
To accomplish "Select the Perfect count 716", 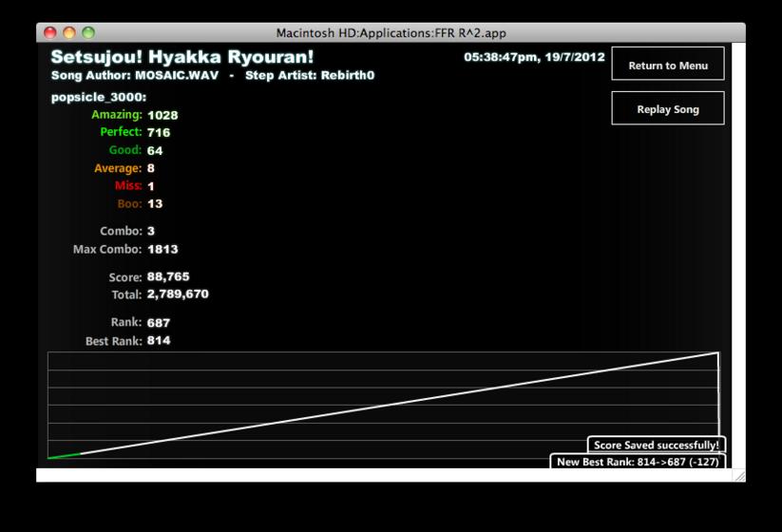I will pyautogui.click(x=159, y=133).
